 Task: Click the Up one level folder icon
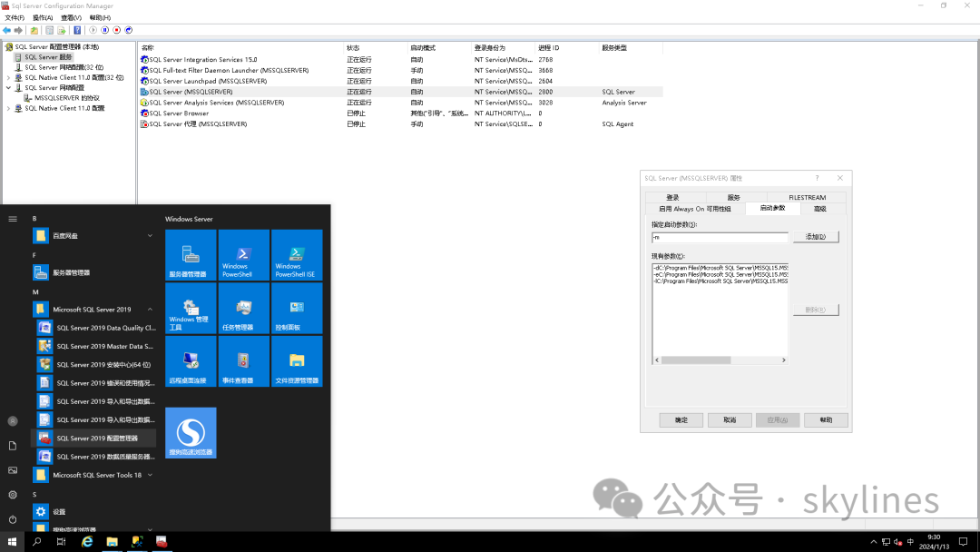coord(34,30)
